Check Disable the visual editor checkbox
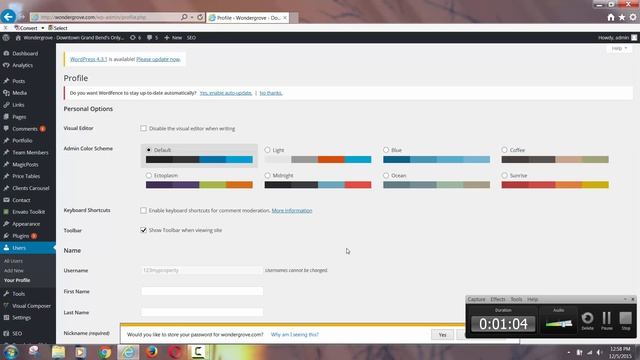The height and width of the screenshot is (360, 640). click(143, 128)
